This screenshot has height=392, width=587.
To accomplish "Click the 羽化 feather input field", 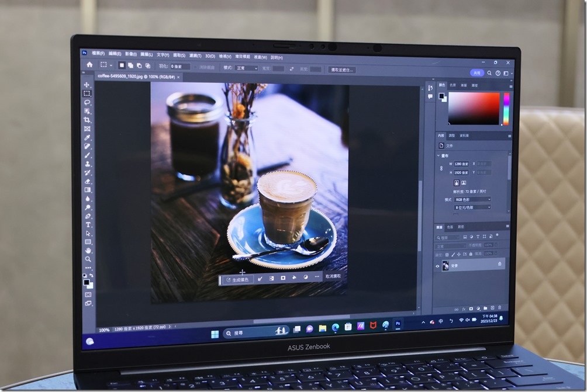I will pyautogui.click(x=180, y=67).
